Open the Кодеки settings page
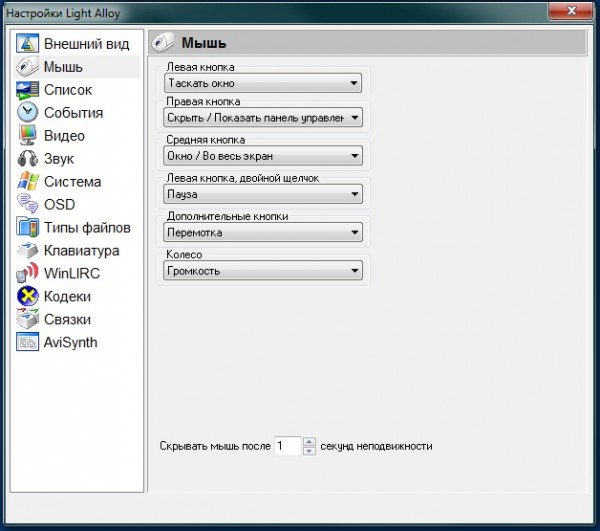 pos(77,296)
